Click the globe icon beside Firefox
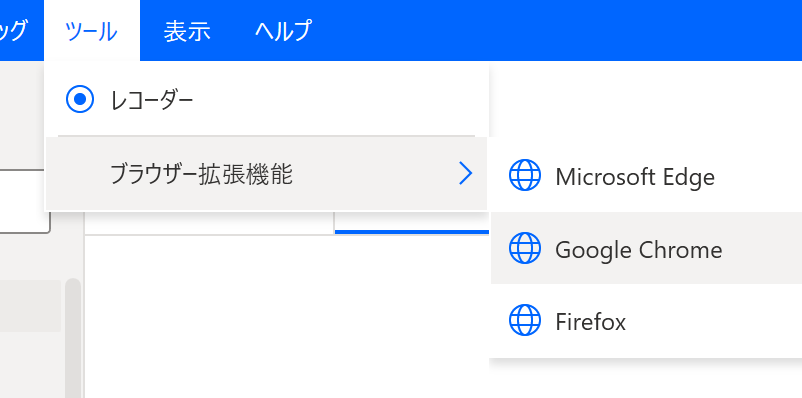 (525, 320)
